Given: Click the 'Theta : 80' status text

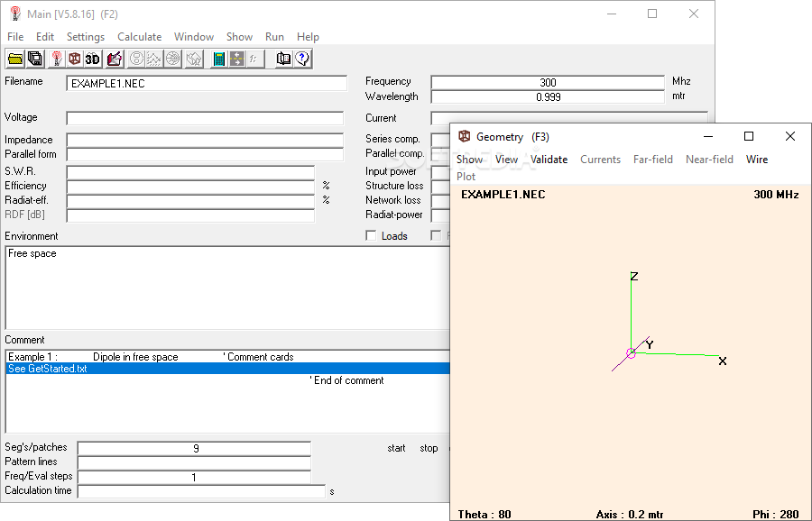Looking at the screenshot, I should [x=484, y=515].
